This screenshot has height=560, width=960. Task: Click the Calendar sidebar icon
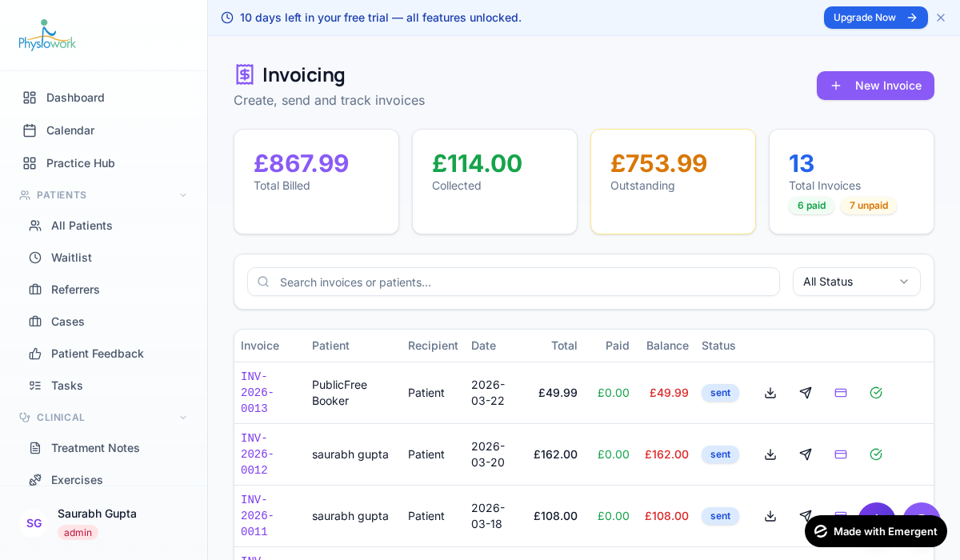point(30,130)
